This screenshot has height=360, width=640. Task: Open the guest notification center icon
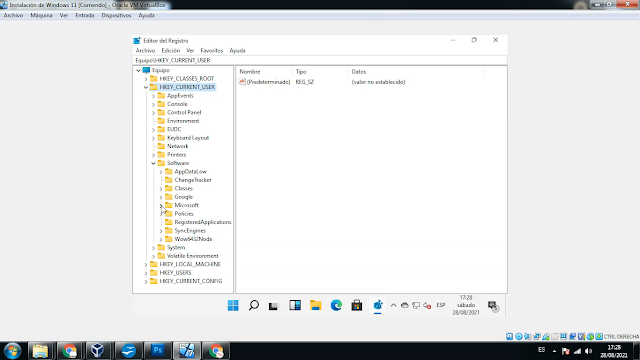click(493, 306)
